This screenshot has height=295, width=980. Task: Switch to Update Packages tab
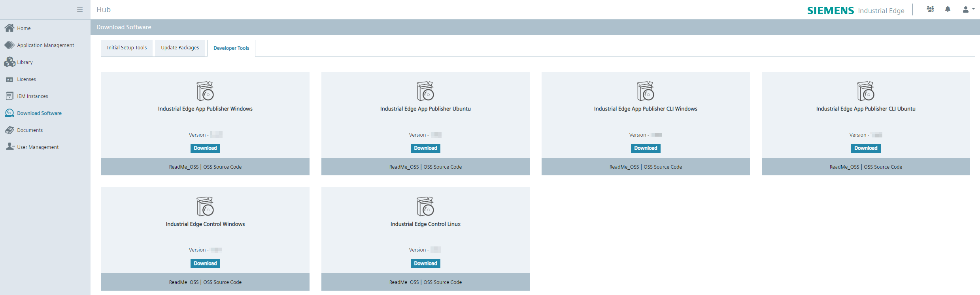(x=180, y=48)
